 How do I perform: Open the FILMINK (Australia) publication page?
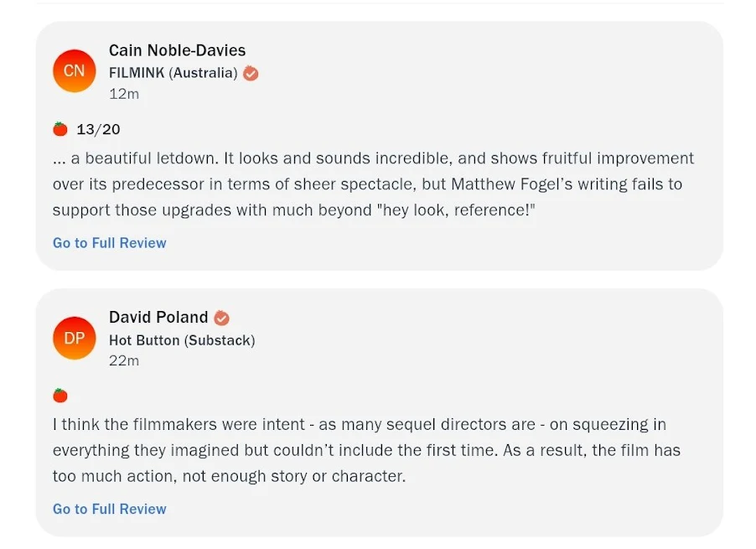(x=173, y=73)
